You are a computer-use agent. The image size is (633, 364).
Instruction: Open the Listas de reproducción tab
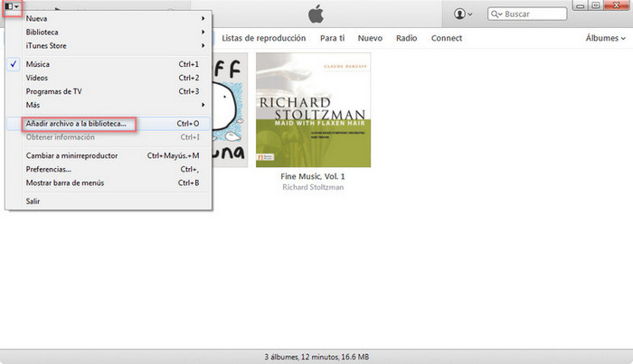tap(264, 38)
